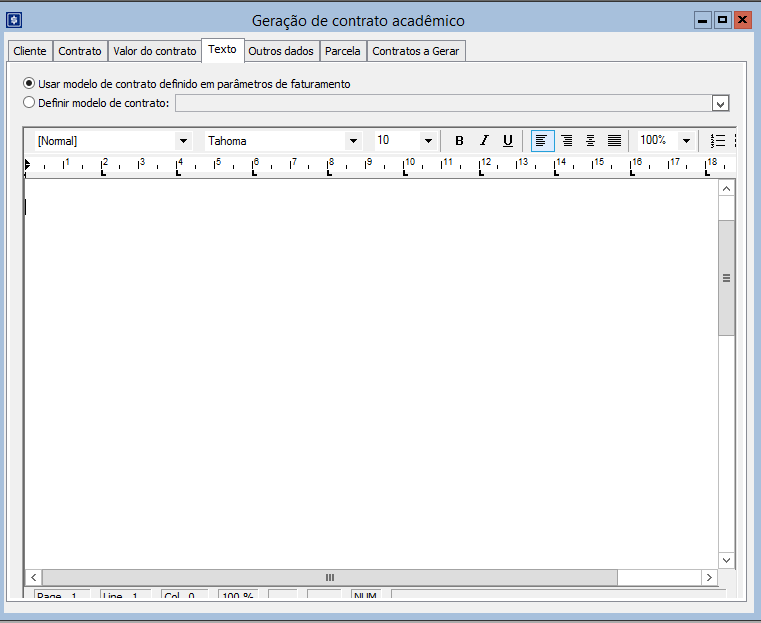
Task: Select 'Definir modelo de contrato' radio option
Action: coord(29,102)
